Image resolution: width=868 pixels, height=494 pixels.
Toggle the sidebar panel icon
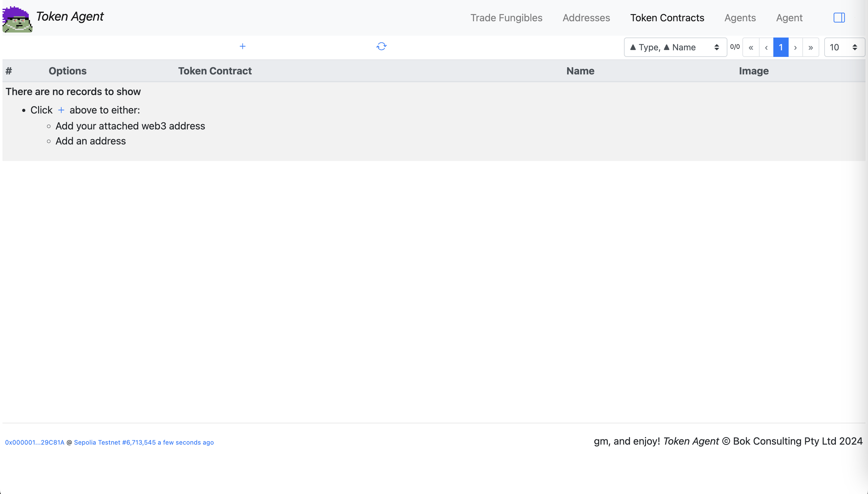[x=839, y=18]
